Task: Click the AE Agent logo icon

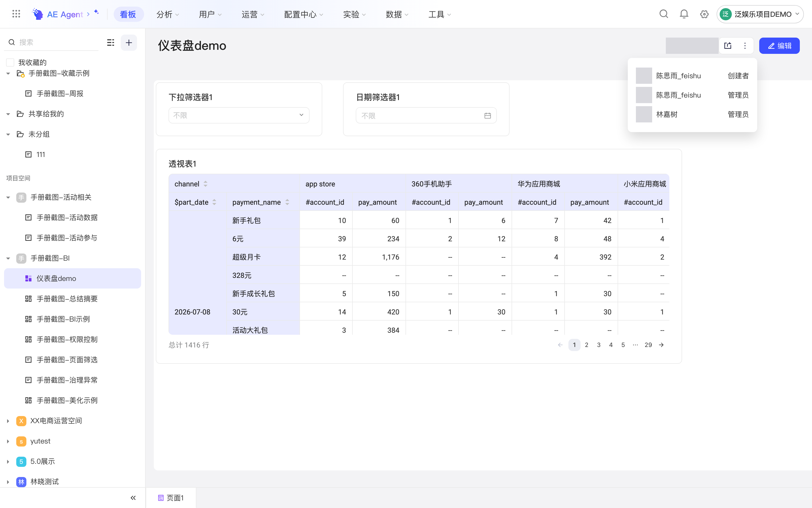Action: [38, 14]
